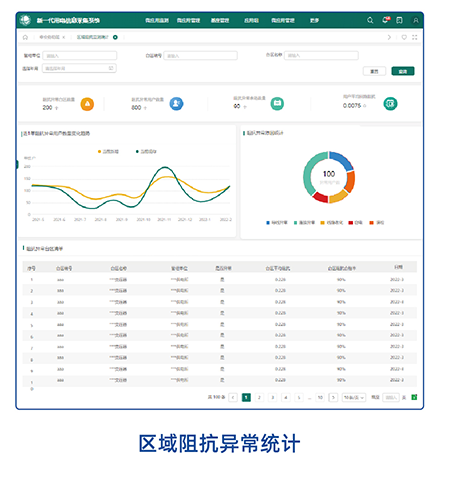
Task: Click the teal meter icon on the 90 card
Action: coord(277,104)
